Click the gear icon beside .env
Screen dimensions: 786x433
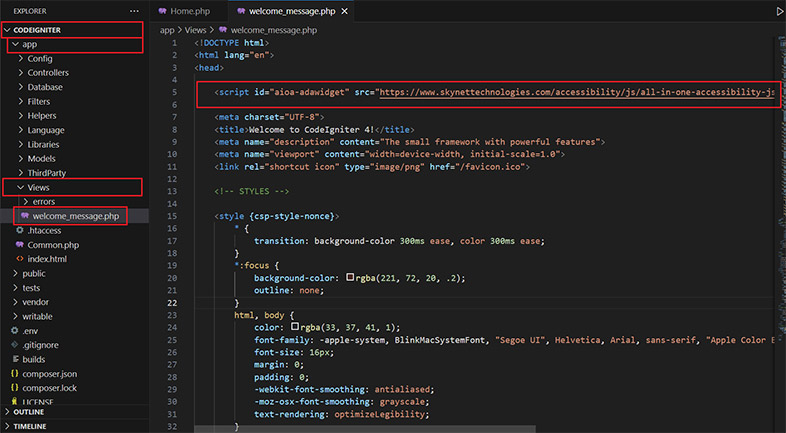[15, 331]
